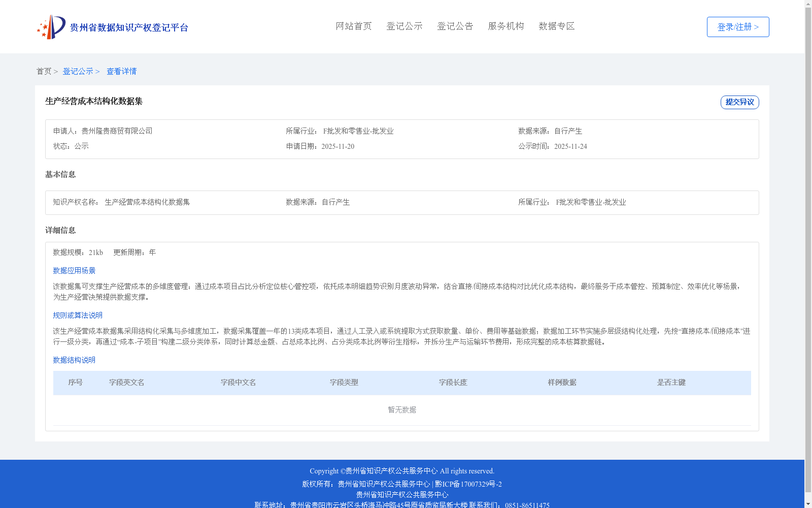Viewport: 812px width, 508px height.
Task: Click the 提交异议 button
Action: point(740,102)
